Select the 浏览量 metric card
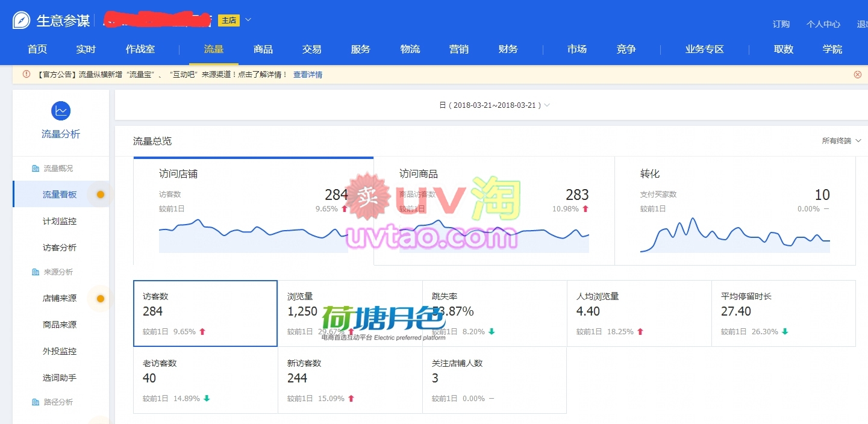 [x=350, y=313]
